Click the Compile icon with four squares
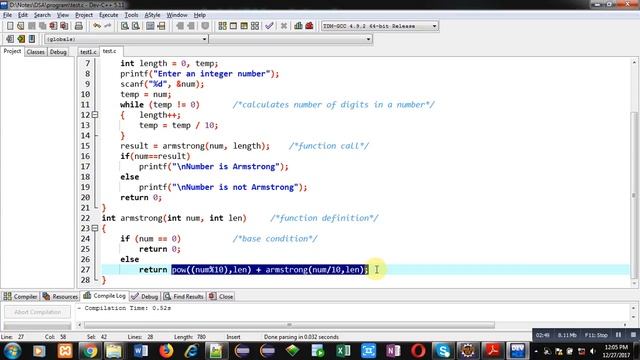The image size is (640, 360). (x=222, y=26)
